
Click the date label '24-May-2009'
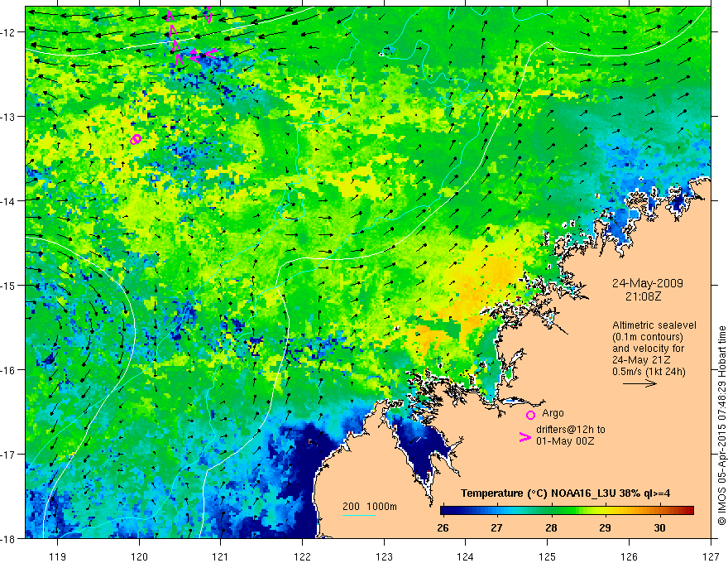click(647, 283)
